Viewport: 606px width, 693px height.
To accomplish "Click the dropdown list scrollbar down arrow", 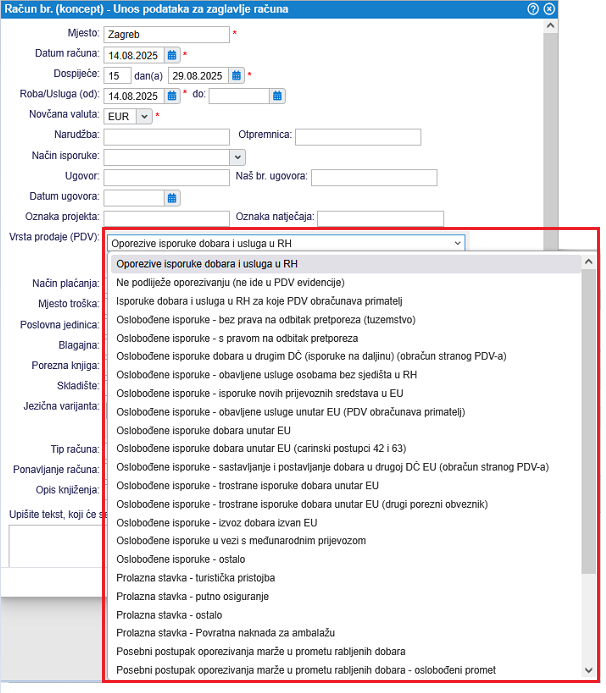I will [588, 670].
